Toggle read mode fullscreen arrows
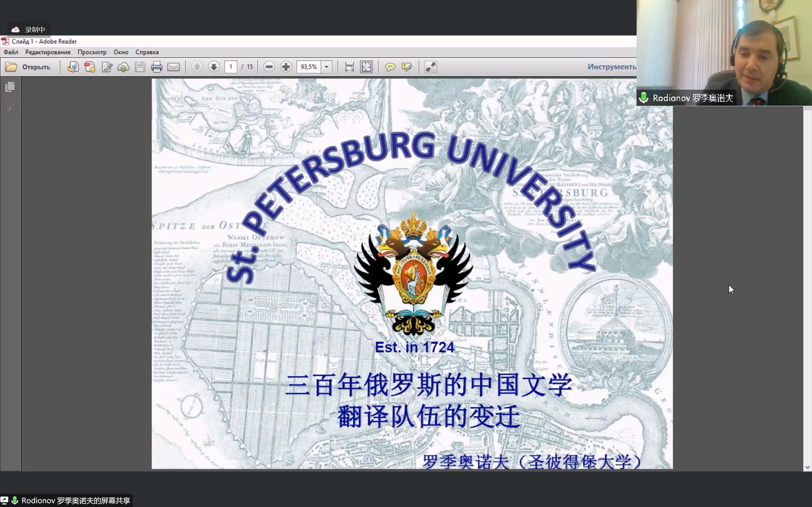Screen dimensions: 812x507 (x=431, y=67)
